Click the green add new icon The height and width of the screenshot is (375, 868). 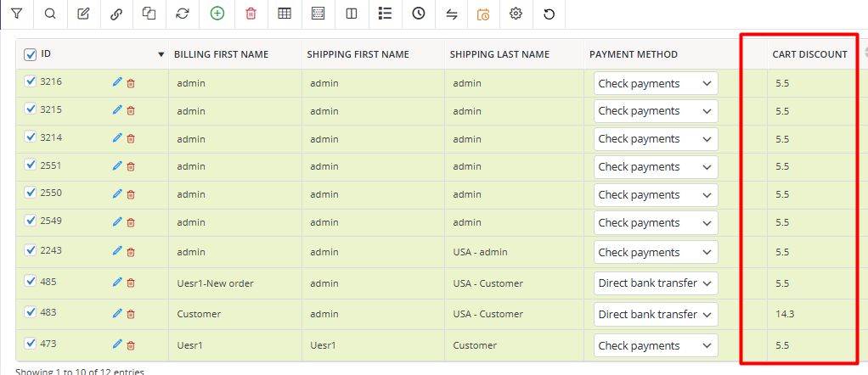217,14
